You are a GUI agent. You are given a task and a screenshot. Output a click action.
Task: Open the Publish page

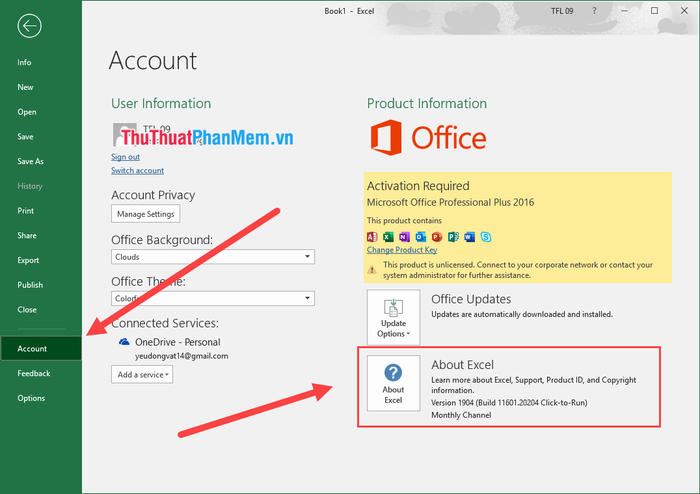click(30, 285)
